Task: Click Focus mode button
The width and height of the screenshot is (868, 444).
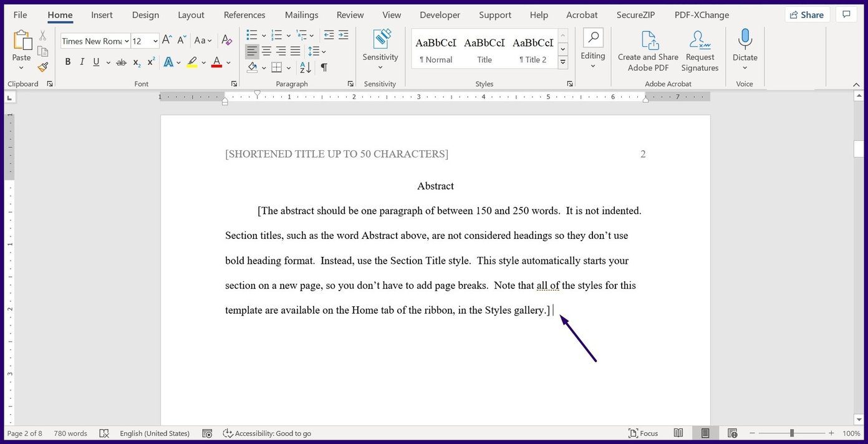Action: coord(643,433)
